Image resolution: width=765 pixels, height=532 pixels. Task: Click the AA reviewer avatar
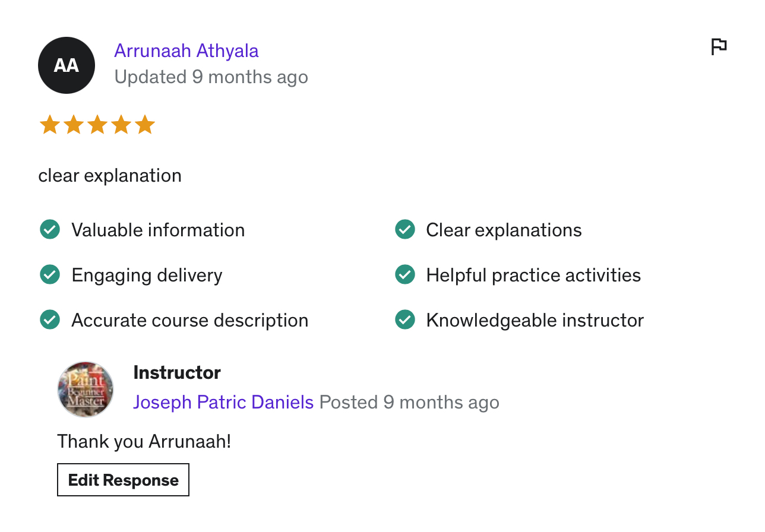(x=67, y=65)
